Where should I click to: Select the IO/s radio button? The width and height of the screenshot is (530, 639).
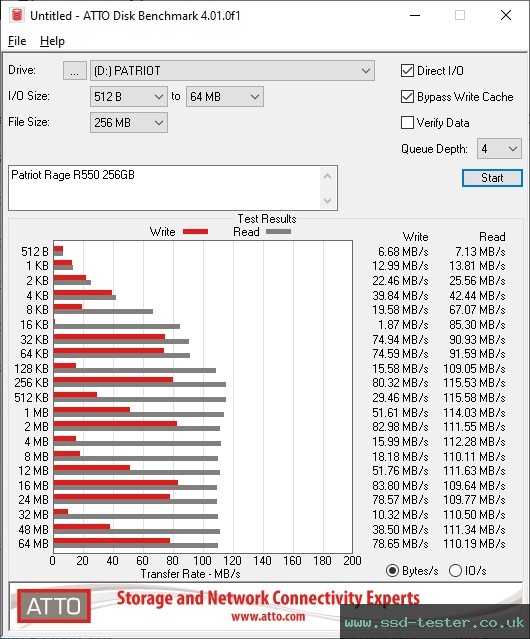click(x=455, y=571)
